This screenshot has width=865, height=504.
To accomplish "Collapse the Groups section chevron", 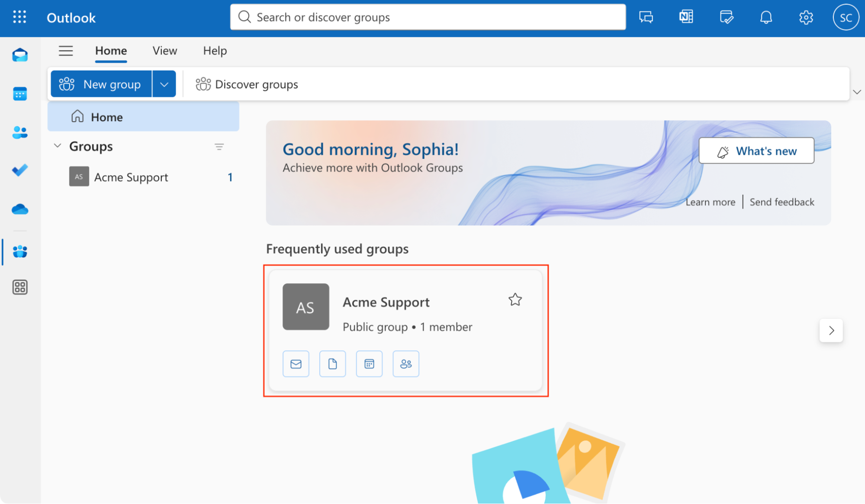I will 58,146.
